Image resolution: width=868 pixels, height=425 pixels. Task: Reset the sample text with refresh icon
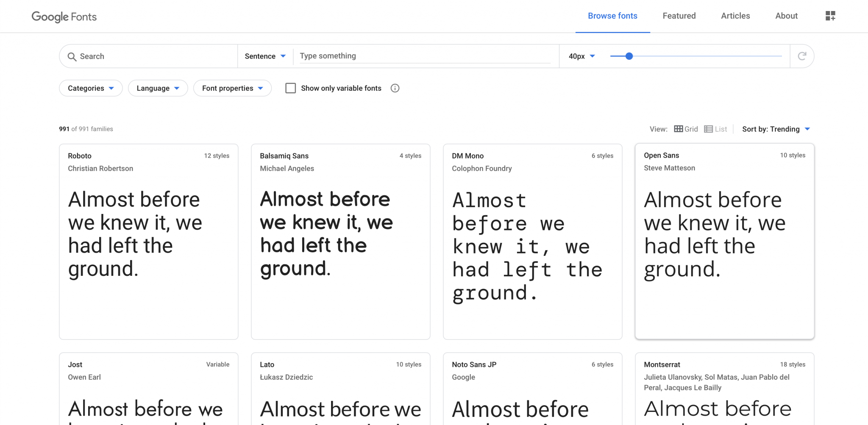(802, 56)
